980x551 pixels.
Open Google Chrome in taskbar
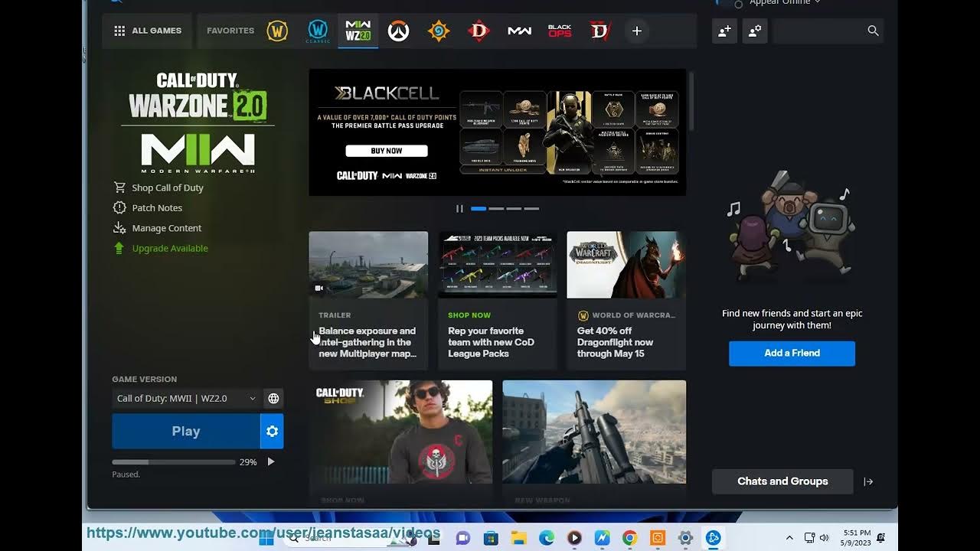click(629, 538)
